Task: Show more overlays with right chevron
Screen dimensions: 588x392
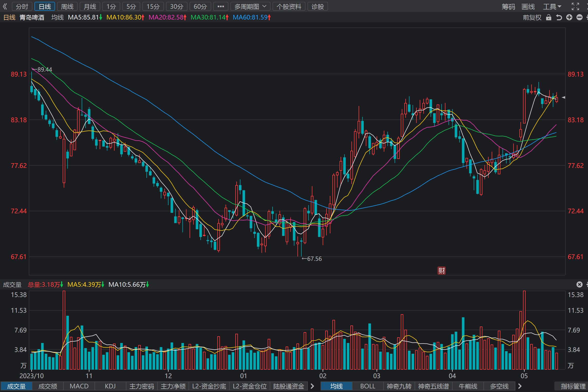Action: pos(520,386)
